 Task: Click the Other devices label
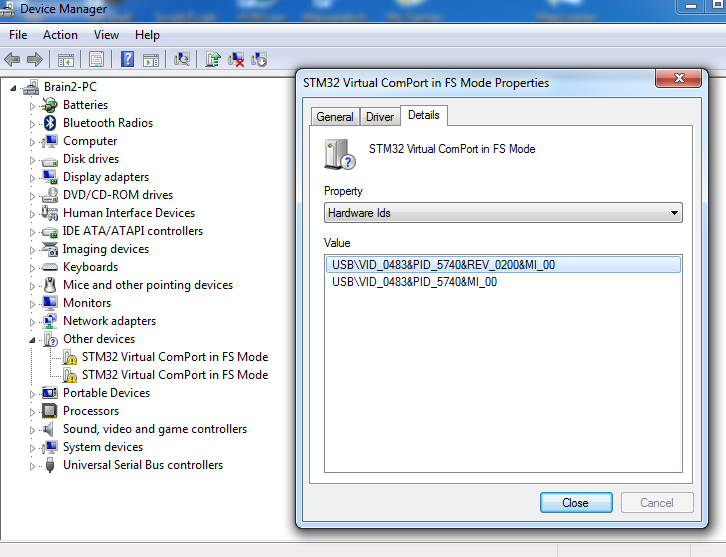tap(99, 338)
